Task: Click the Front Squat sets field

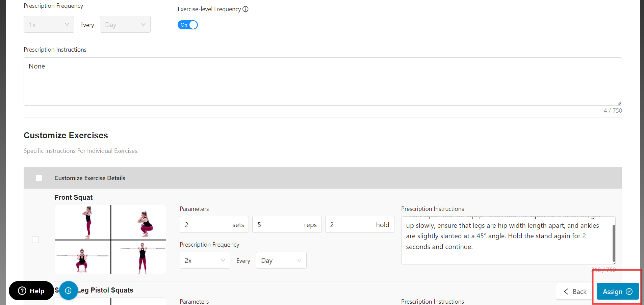Action: tap(214, 225)
